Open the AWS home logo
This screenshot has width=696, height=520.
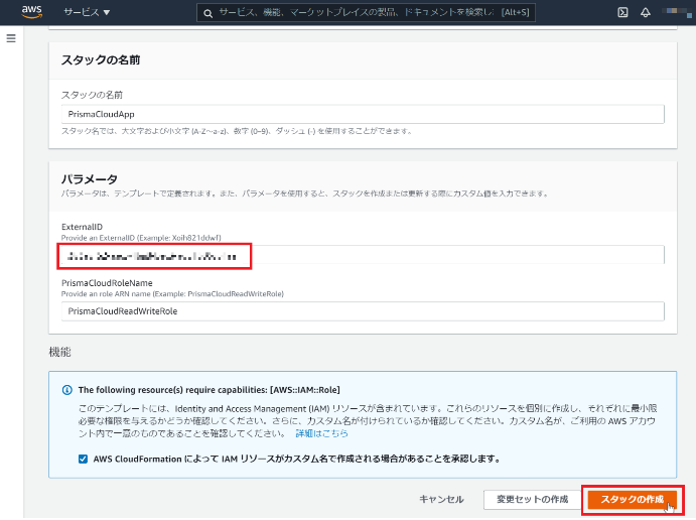pyautogui.click(x=32, y=12)
